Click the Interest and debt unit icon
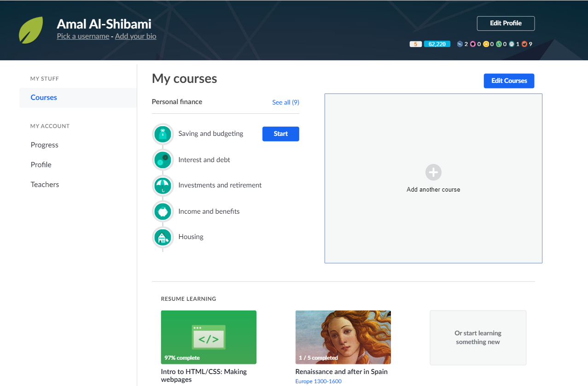The image size is (588, 386). (163, 160)
